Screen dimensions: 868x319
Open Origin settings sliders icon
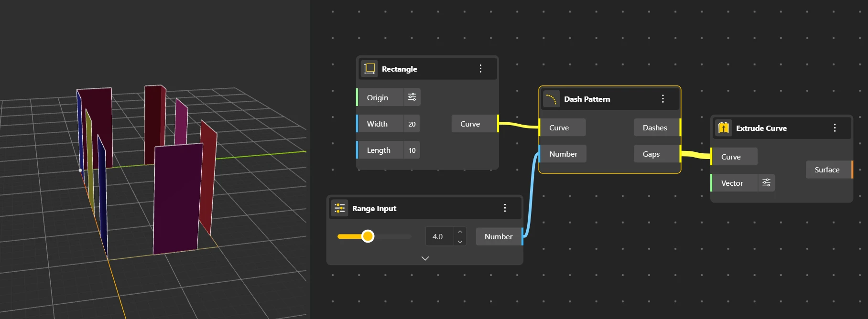pyautogui.click(x=412, y=97)
